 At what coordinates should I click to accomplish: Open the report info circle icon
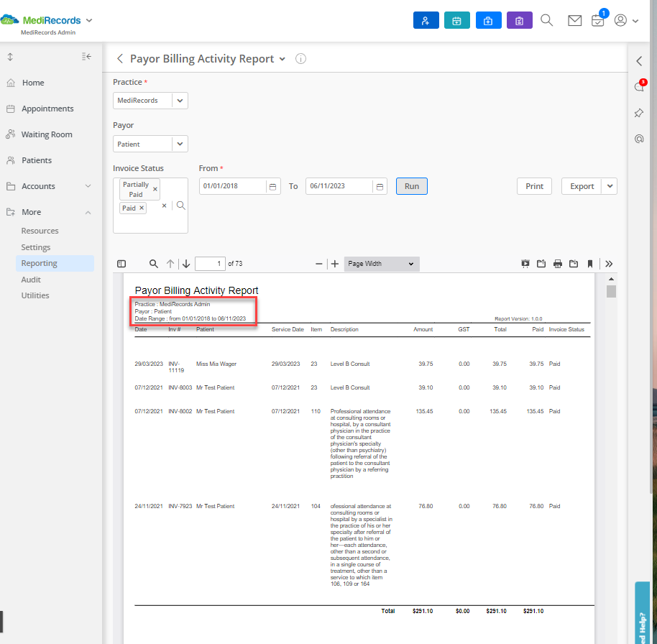pyautogui.click(x=300, y=58)
